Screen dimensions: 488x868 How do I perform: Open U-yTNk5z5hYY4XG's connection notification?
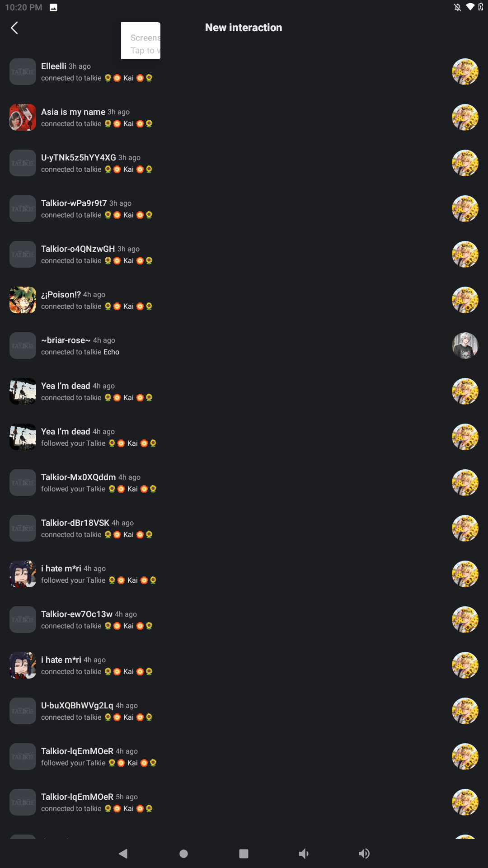[x=244, y=163]
